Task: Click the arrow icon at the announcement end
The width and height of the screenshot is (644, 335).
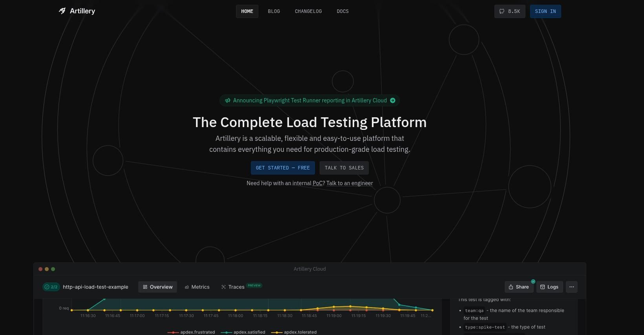Action: point(392,100)
